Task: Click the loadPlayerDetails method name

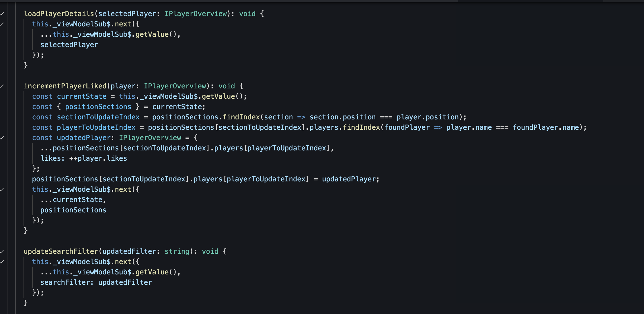Action: (59, 14)
